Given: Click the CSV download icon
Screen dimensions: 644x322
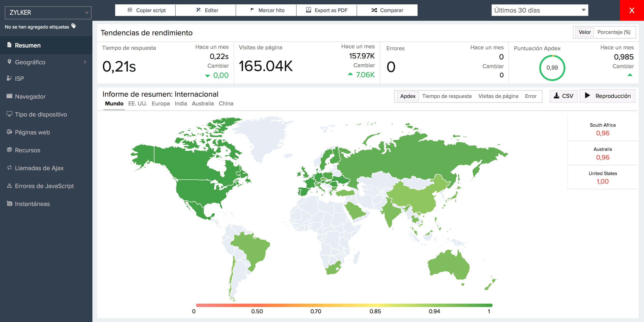Looking at the screenshot, I should pyautogui.click(x=556, y=96).
